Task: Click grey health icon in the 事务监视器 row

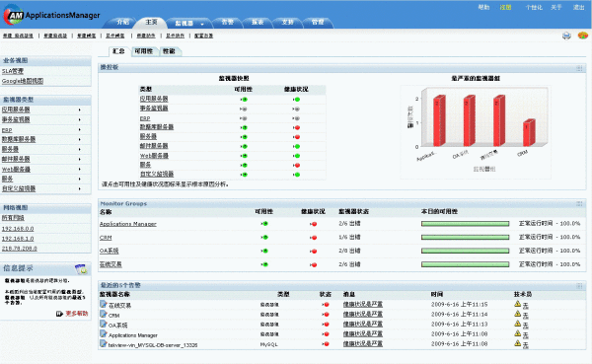Action: (x=296, y=109)
